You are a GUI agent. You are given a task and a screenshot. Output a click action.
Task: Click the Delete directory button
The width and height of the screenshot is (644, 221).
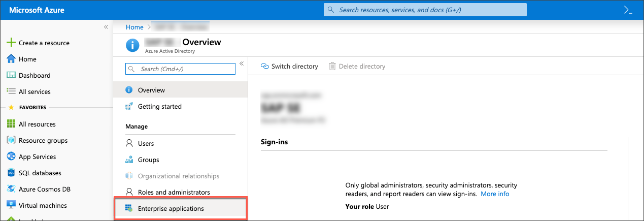pos(357,66)
